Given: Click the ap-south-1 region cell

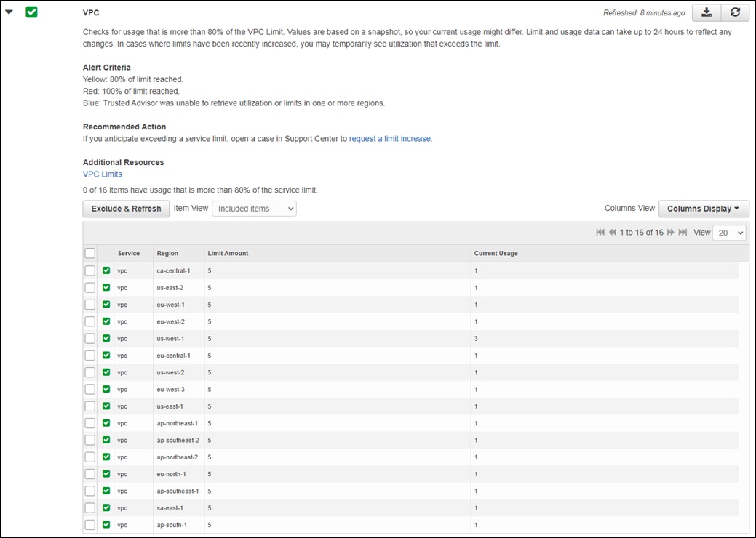Looking at the screenshot, I should click(x=172, y=525).
